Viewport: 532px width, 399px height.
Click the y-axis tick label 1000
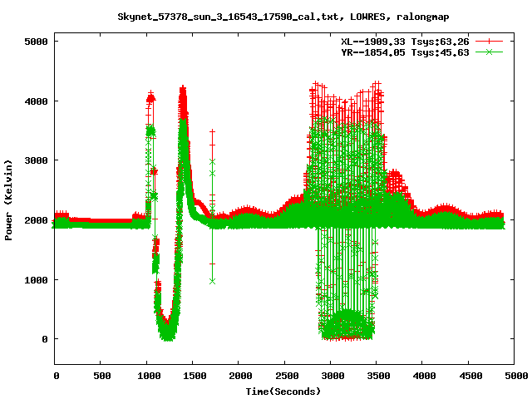pos(36,280)
